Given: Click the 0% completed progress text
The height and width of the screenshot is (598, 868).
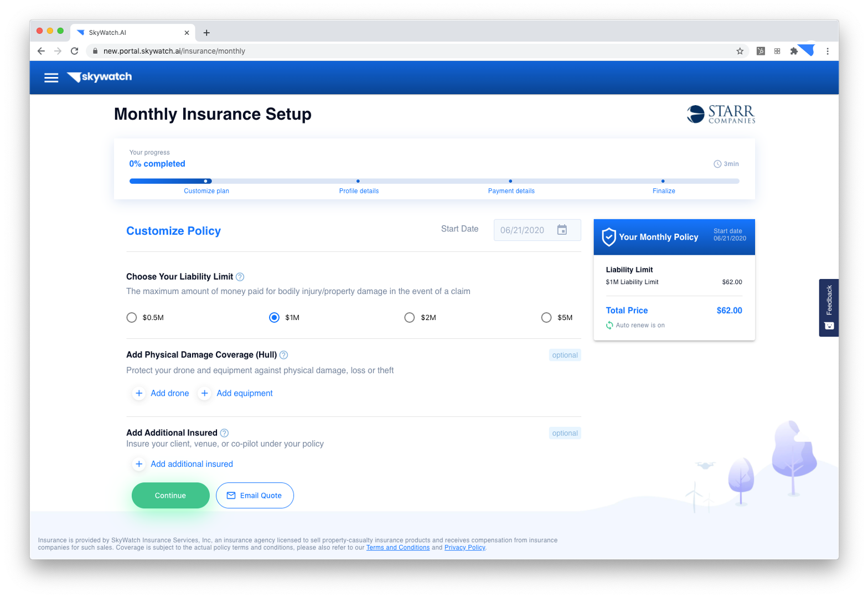Looking at the screenshot, I should pos(157,164).
